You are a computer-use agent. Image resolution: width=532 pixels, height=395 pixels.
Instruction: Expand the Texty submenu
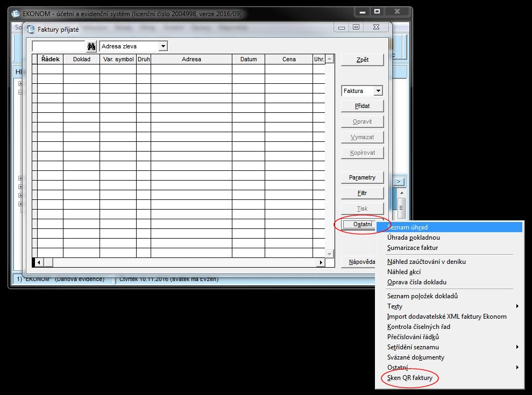(450, 306)
